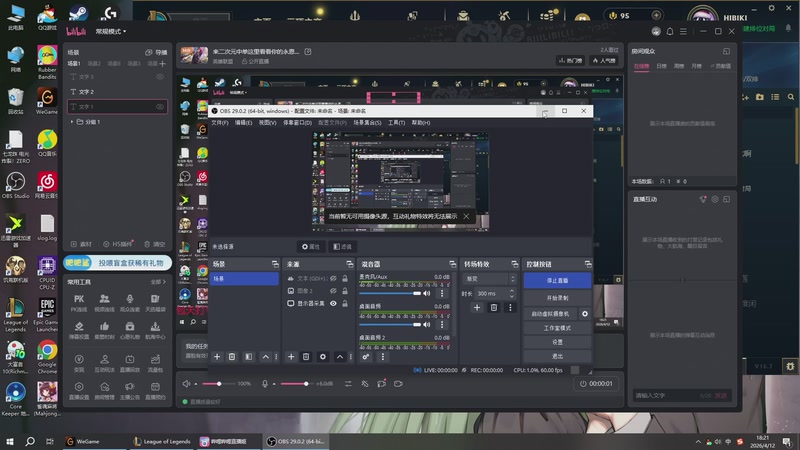The image size is (800, 450).
Task: Open OBS 29.0.2 taskbar button
Action: coord(296,441)
